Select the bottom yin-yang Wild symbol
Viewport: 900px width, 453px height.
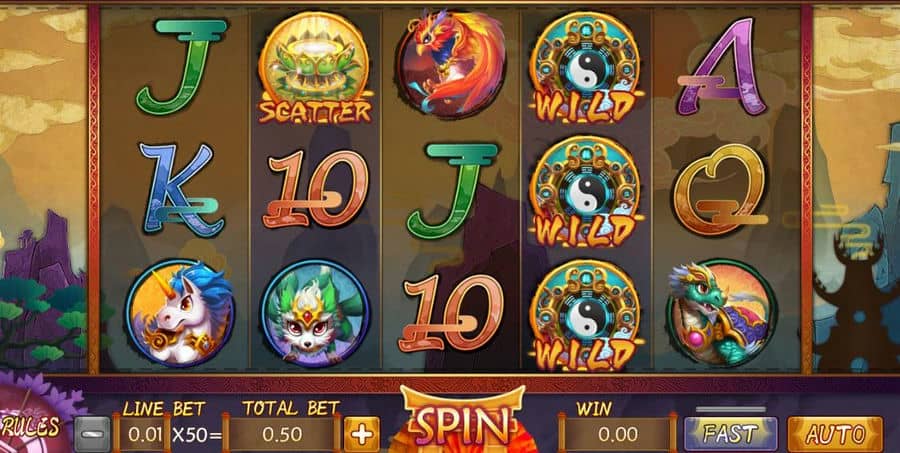pos(584,315)
